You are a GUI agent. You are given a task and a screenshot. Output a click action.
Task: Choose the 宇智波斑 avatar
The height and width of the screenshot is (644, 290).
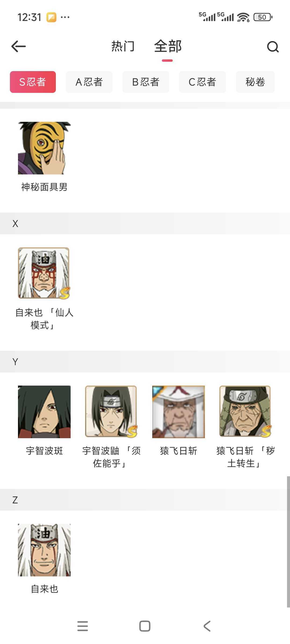[44, 412]
